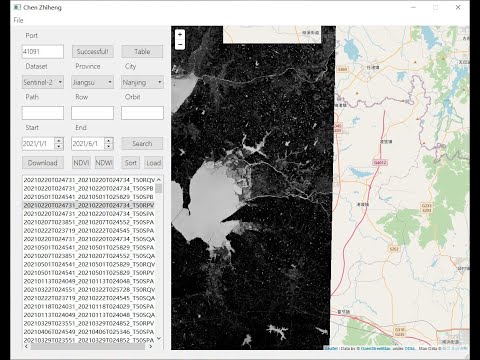Select row 20210220T024731 ending T50SQA
Image resolution: width=480 pixels, height=360 pixels.
(89, 239)
